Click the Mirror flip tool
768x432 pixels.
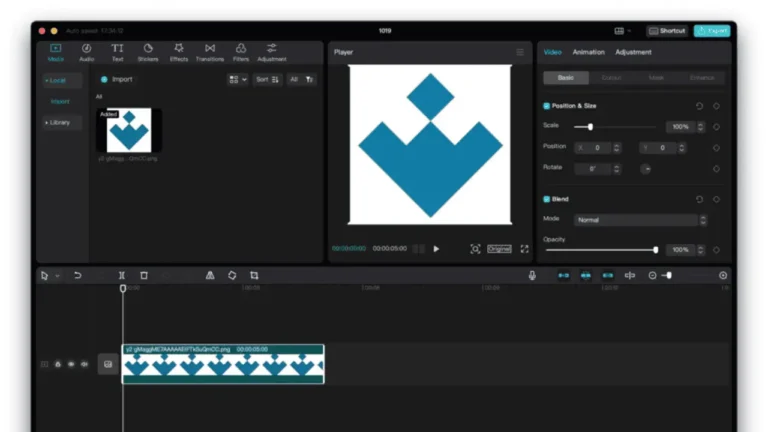click(210, 275)
